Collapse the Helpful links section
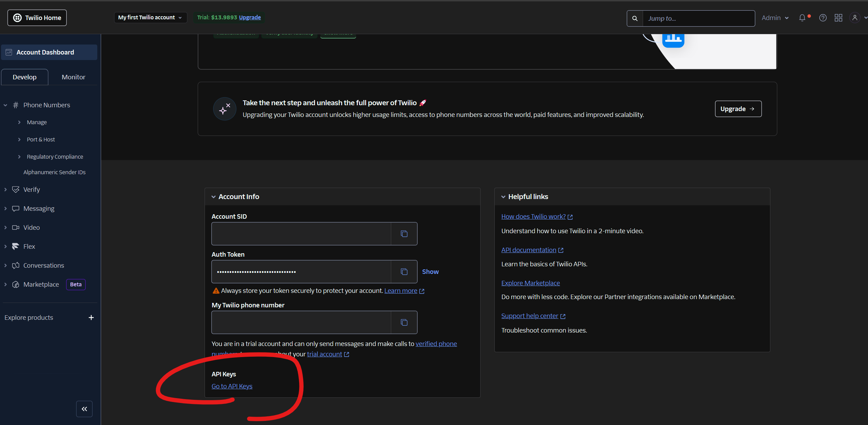868x425 pixels. (503, 197)
